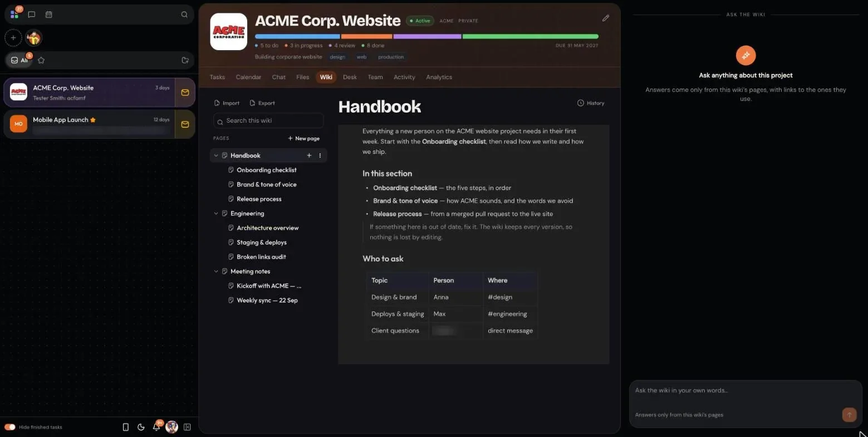
Task: Click the Export button
Action: click(x=262, y=103)
